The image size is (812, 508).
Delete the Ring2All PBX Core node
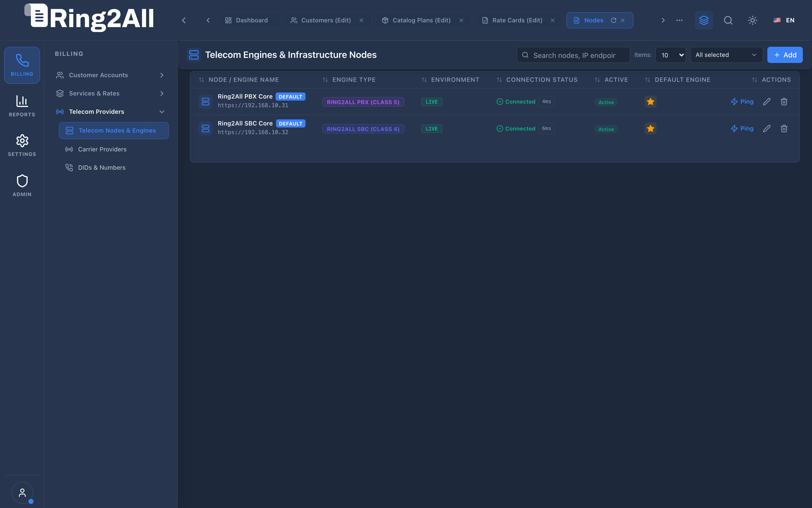[x=784, y=101]
